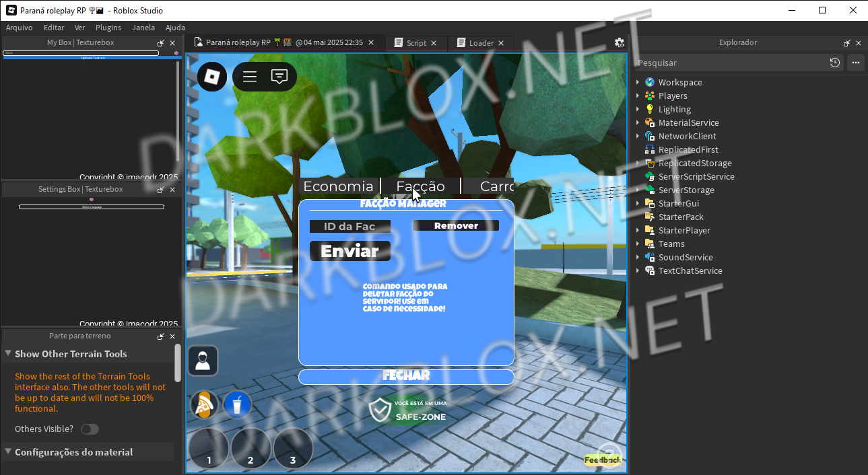Screen dimensions: 868x475
Task: Click the Lighting lightbulb icon in Explorador
Action: 650,109
